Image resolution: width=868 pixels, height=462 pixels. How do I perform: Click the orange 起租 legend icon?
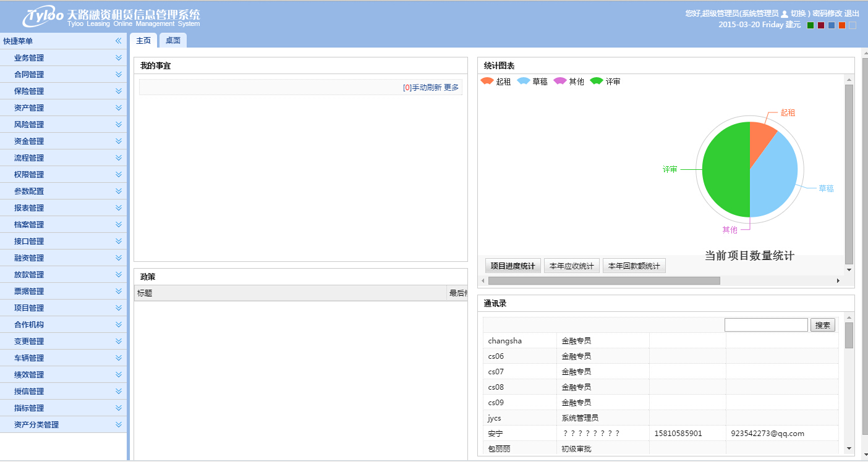(x=487, y=81)
